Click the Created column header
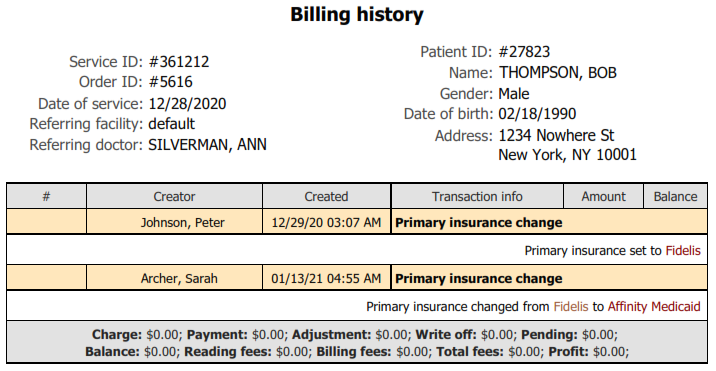Viewport: 716px width, 371px height. click(x=326, y=196)
